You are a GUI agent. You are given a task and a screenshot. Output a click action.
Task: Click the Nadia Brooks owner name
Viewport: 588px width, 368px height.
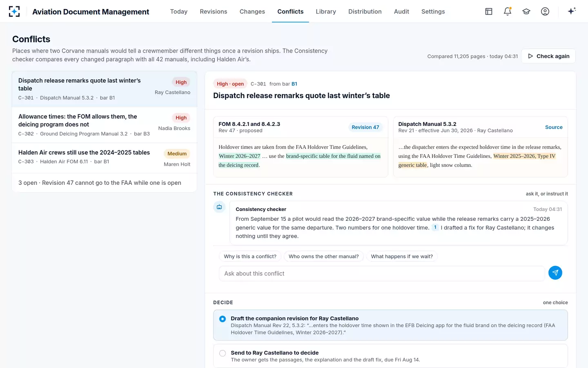click(174, 128)
